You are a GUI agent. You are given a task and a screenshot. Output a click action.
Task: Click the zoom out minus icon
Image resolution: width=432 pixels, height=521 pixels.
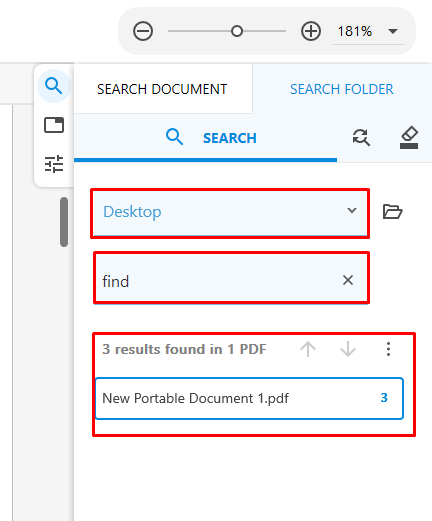click(x=143, y=31)
